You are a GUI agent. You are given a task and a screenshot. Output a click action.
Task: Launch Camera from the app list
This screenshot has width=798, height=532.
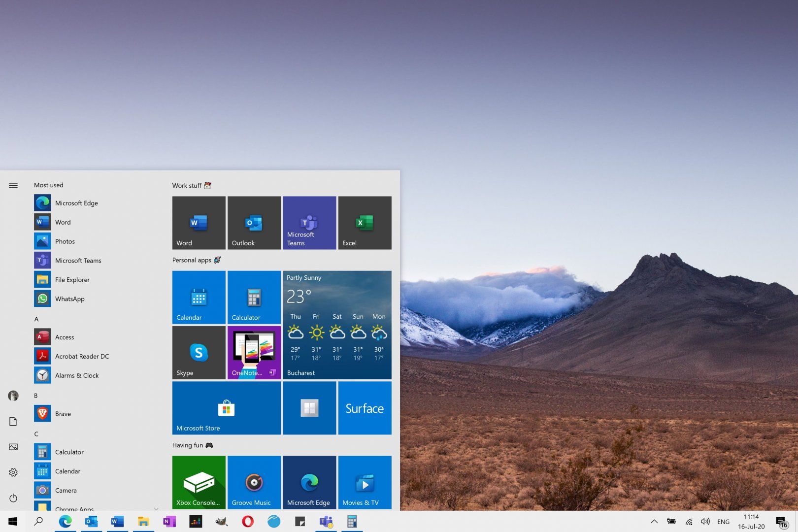(x=96, y=491)
